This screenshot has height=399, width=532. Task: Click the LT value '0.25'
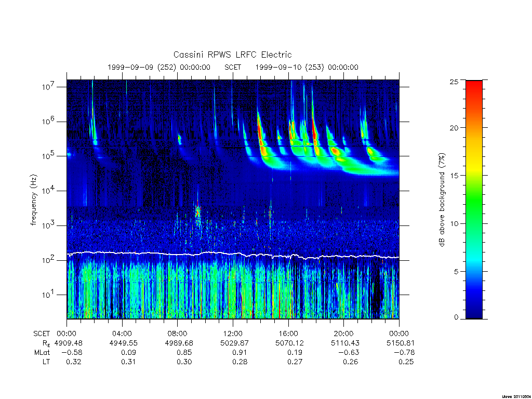(x=406, y=362)
